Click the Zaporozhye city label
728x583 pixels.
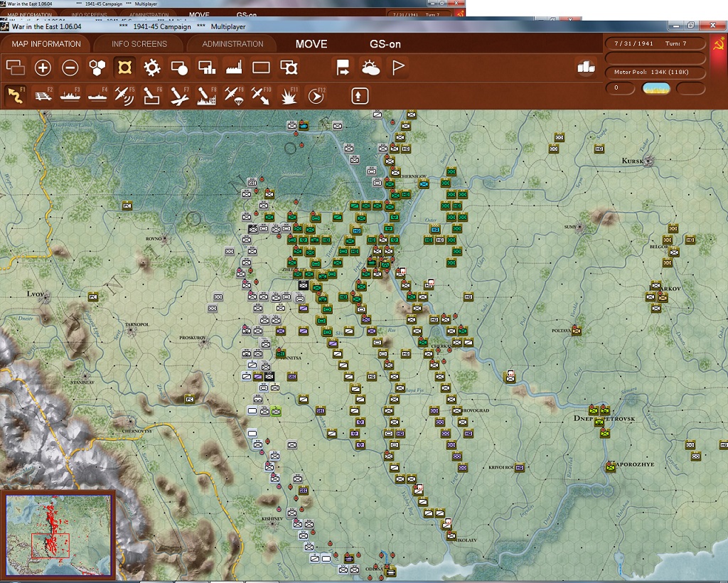coord(631,464)
